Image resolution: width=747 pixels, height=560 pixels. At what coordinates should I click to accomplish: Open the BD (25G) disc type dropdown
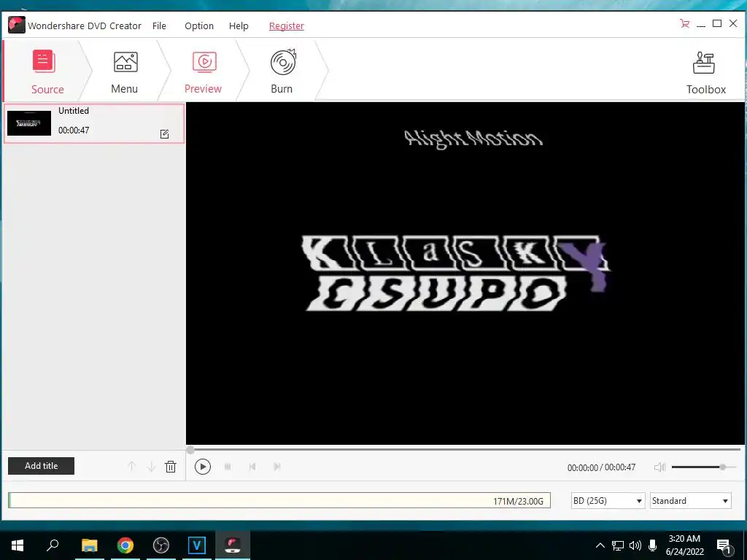[608, 500]
